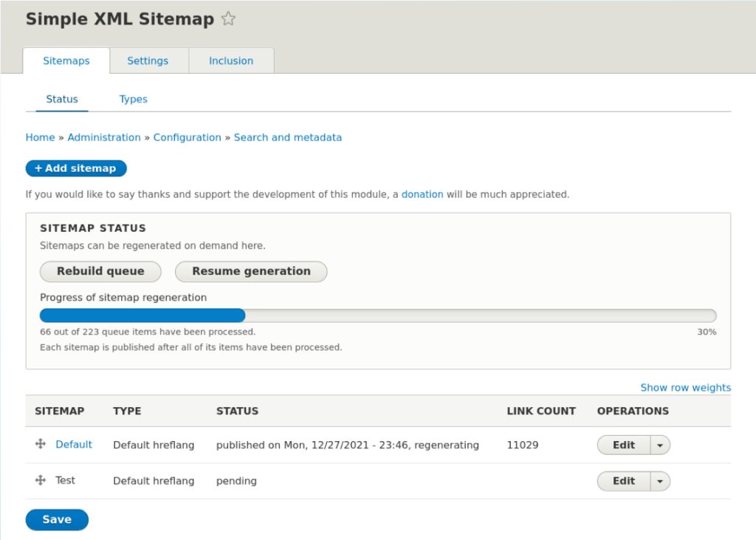The width and height of the screenshot is (756, 540).
Task: Click the drag handle icon on the Test row
Action: 40,480
